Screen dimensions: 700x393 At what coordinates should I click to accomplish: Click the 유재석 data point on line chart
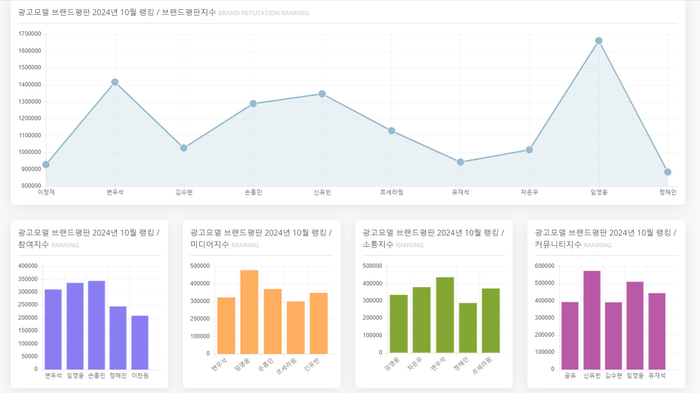[x=460, y=162]
